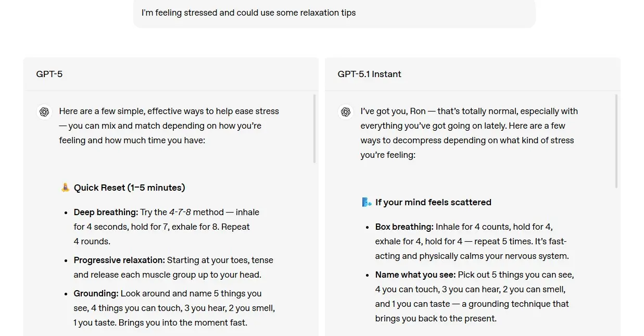Click the bold "Grounding:" label
The image size is (644, 336).
pos(96,293)
